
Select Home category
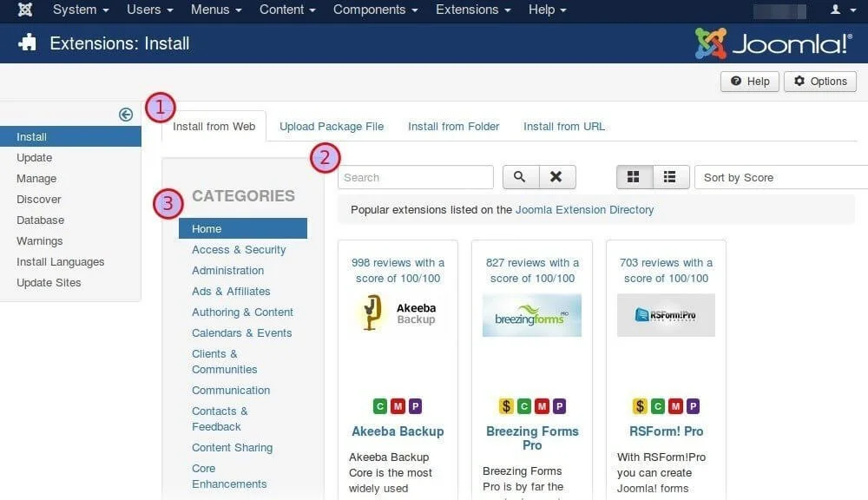pos(243,228)
